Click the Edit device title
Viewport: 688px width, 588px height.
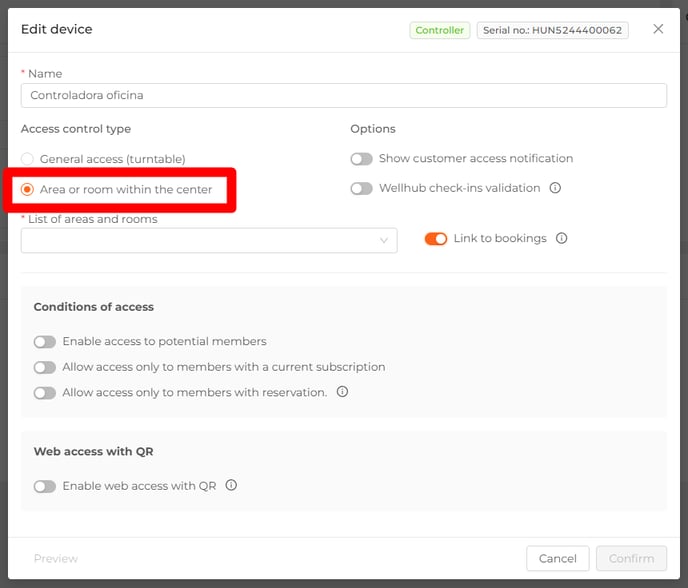tap(57, 29)
